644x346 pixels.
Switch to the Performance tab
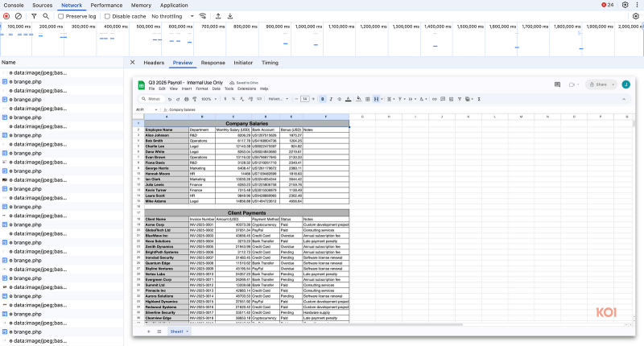point(106,5)
